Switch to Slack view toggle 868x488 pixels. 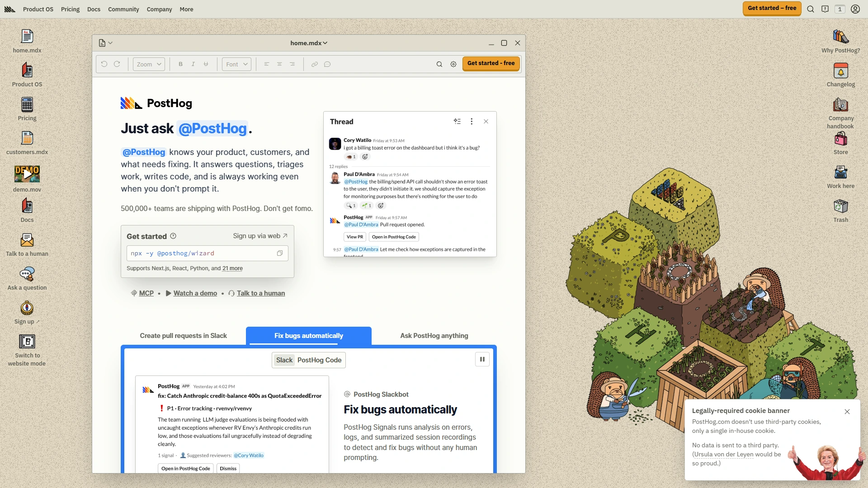[x=284, y=360]
